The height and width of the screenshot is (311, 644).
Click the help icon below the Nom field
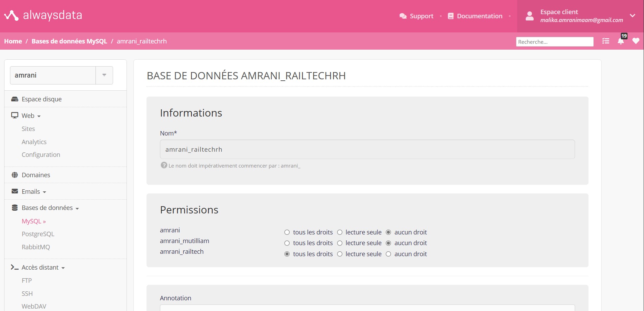coord(164,165)
